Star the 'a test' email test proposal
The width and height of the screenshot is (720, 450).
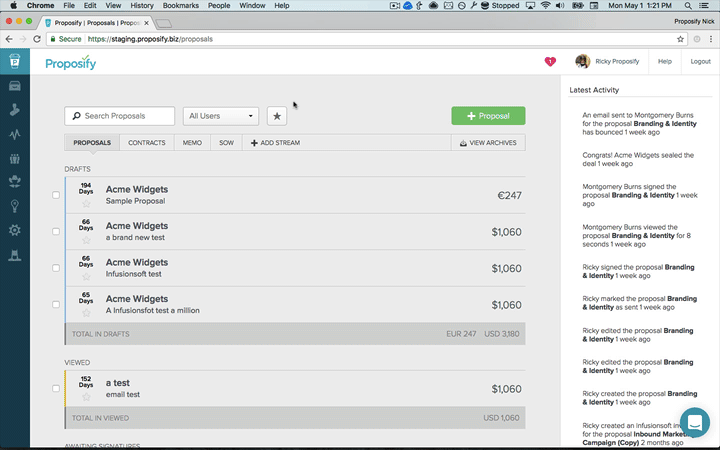(86, 397)
